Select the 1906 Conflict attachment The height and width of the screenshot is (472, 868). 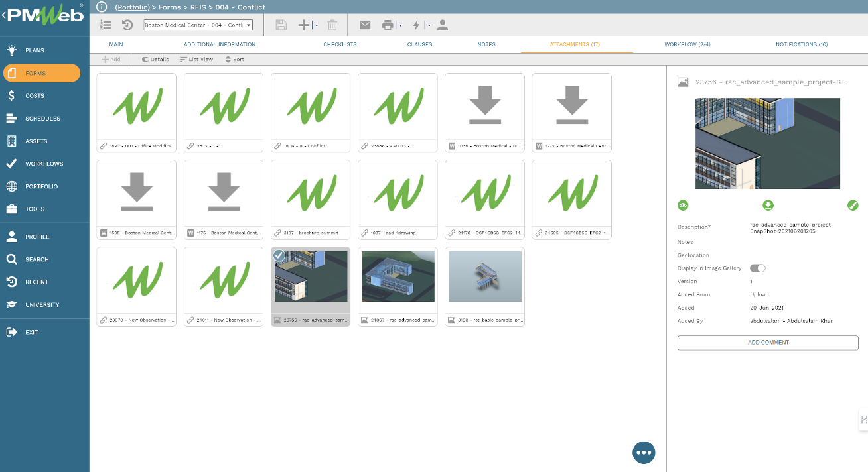(x=311, y=113)
